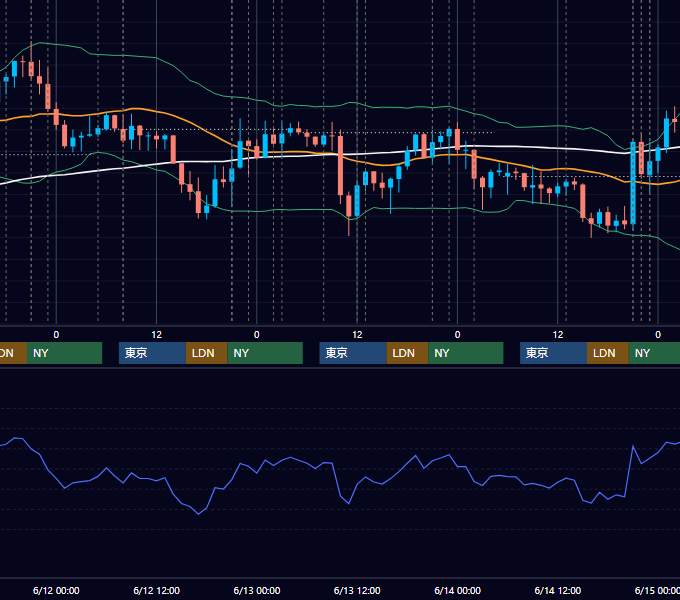Select the NY session block covering 6/15 00:00
The height and width of the screenshot is (600, 680).
pos(654,353)
